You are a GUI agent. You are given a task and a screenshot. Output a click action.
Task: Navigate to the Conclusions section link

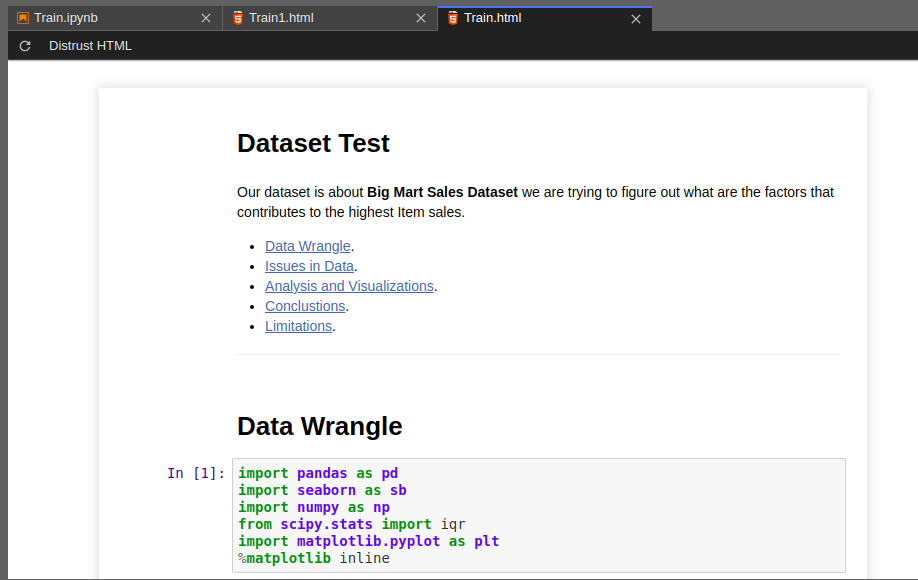pos(305,306)
